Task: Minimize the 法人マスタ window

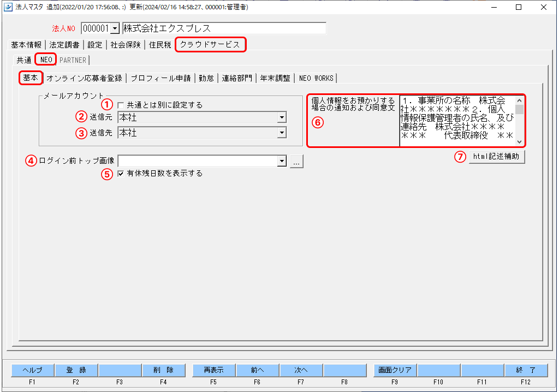Action: click(494, 7)
